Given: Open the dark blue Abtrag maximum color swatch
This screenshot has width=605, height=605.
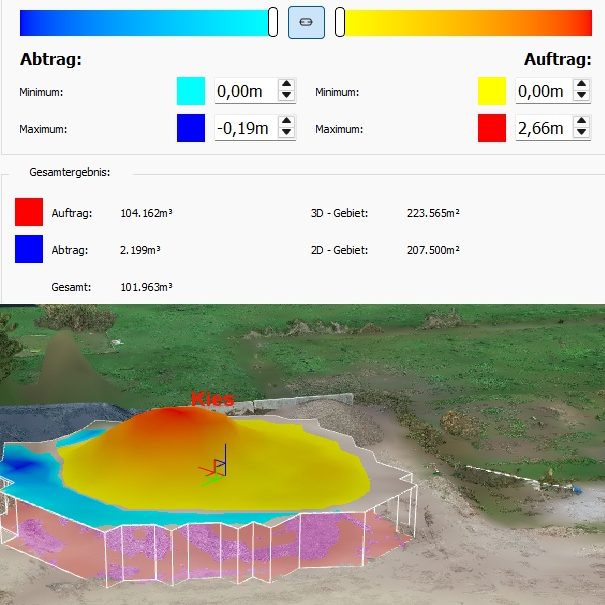Looking at the screenshot, I should pos(191,128).
